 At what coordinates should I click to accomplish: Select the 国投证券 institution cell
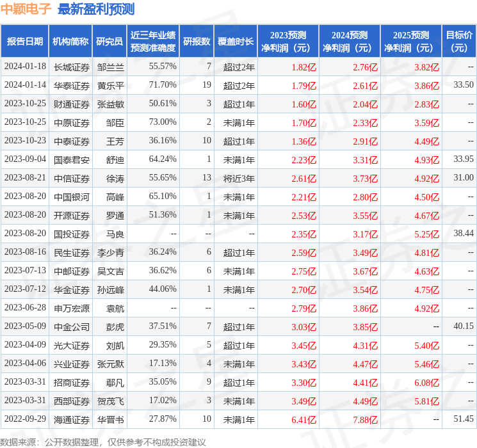[72, 234]
